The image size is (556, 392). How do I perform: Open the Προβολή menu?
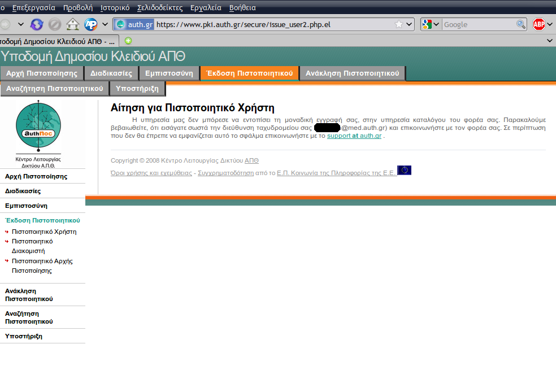(77, 7)
